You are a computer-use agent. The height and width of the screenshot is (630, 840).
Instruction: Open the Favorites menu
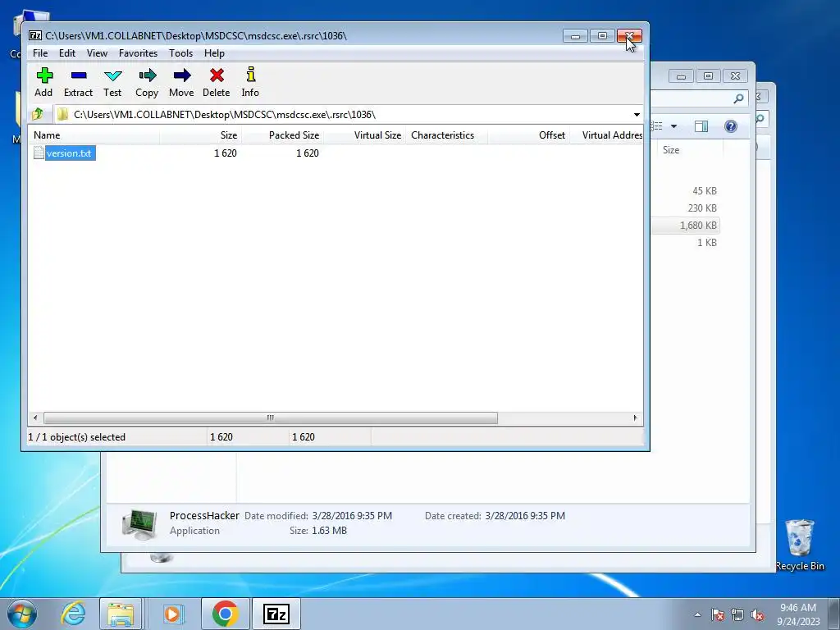[138, 53]
